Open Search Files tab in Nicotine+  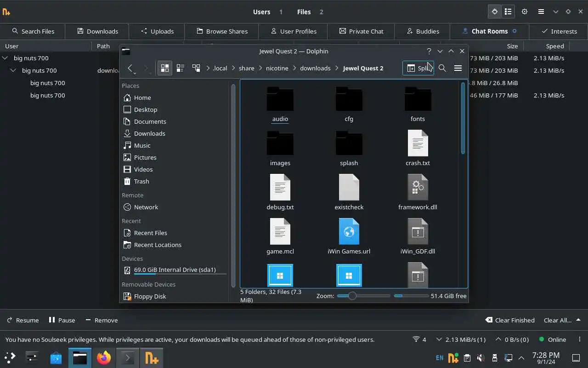click(33, 31)
